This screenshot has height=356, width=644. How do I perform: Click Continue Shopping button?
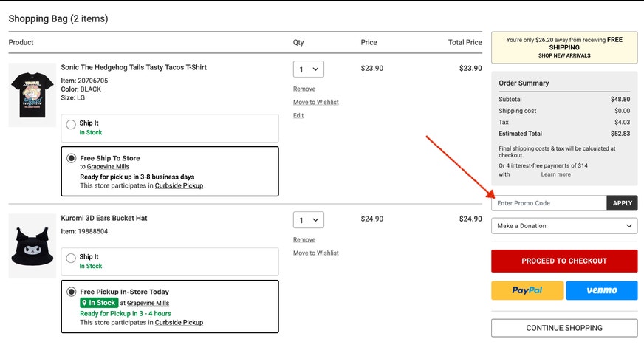(x=564, y=328)
